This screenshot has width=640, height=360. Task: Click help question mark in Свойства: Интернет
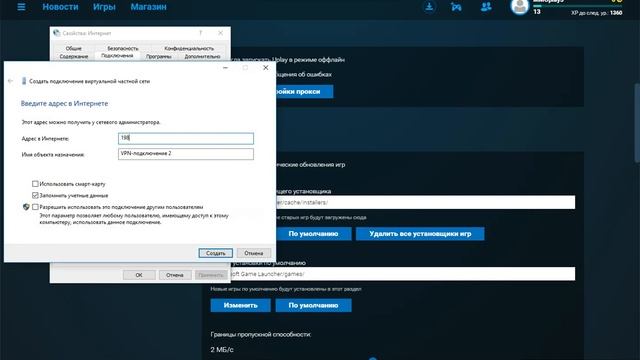[x=200, y=33]
